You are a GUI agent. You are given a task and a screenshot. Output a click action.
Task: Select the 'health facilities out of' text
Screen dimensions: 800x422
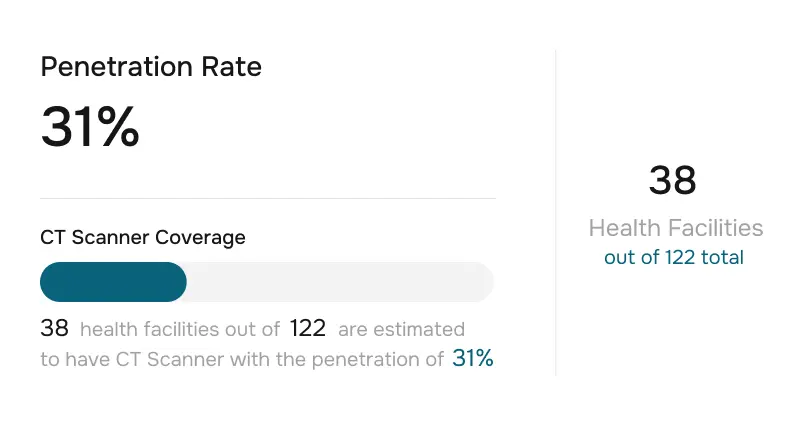point(179,329)
